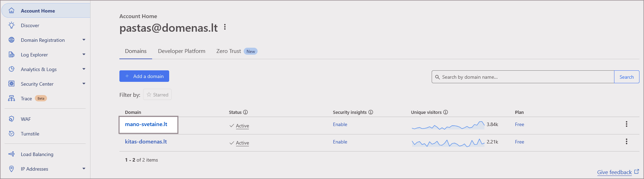Viewport: 644px width, 179px height.
Task: Click the Add a domain button
Action: click(144, 76)
